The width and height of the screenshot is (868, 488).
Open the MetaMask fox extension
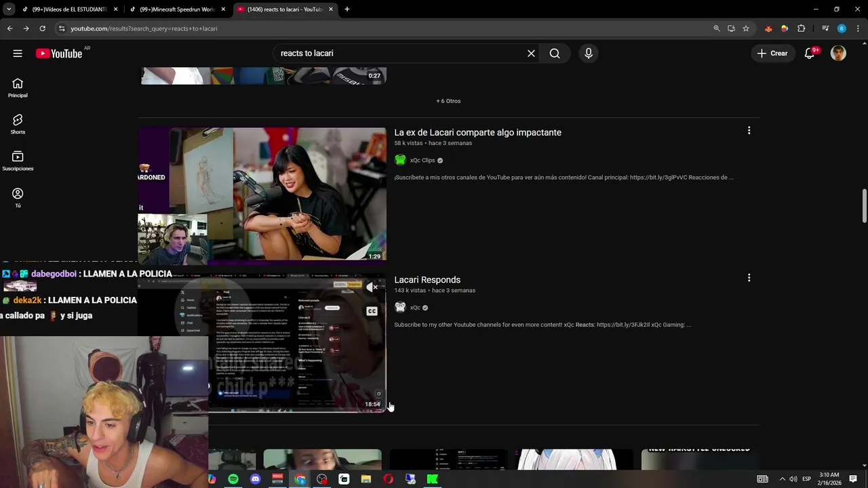click(x=768, y=28)
